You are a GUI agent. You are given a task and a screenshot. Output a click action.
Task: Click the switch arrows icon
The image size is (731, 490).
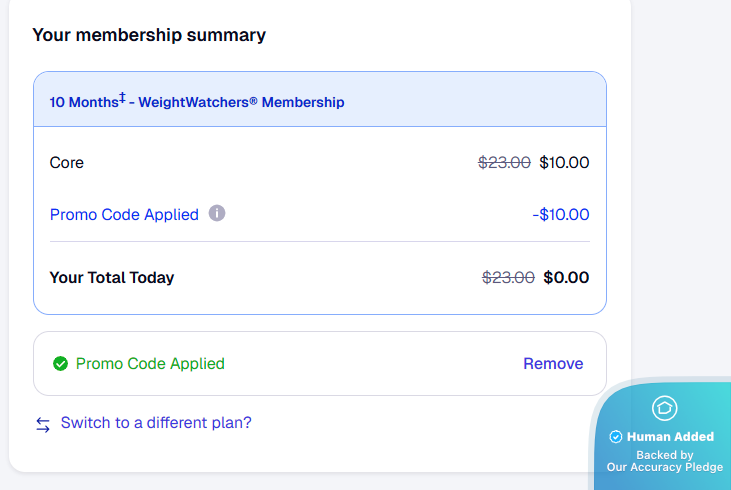tap(43, 424)
